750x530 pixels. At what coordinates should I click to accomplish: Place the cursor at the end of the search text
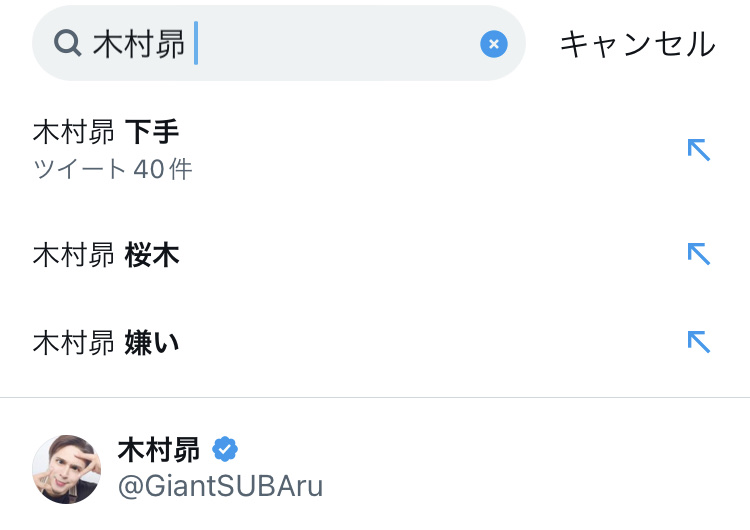click(195, 44)
